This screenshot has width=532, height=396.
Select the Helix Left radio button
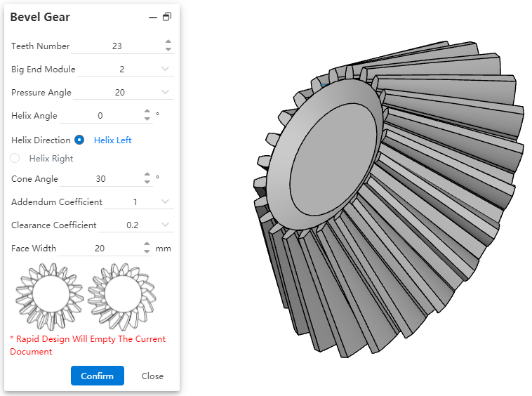(79, 140)
